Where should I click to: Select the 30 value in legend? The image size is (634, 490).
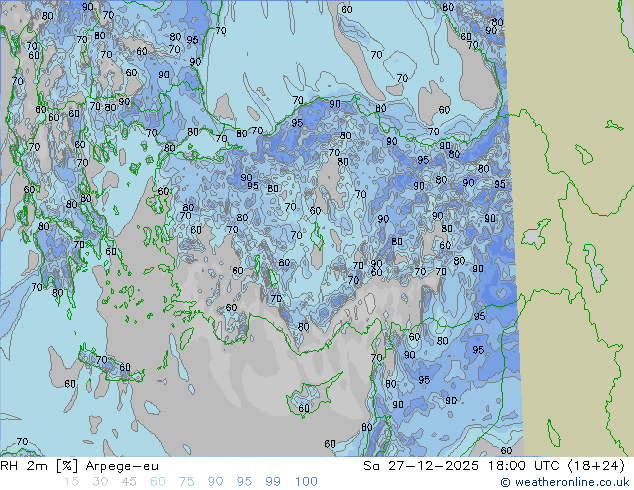click(x=100, y=482)
